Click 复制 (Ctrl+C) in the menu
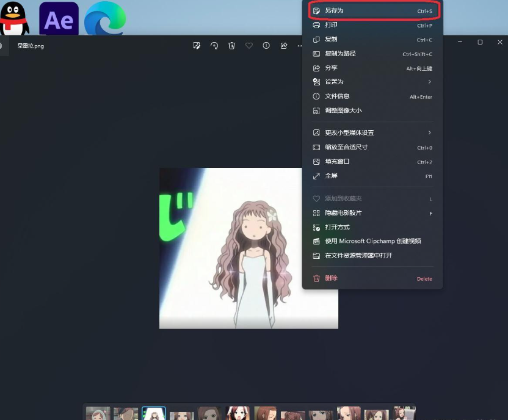 [x=372, y=39]
